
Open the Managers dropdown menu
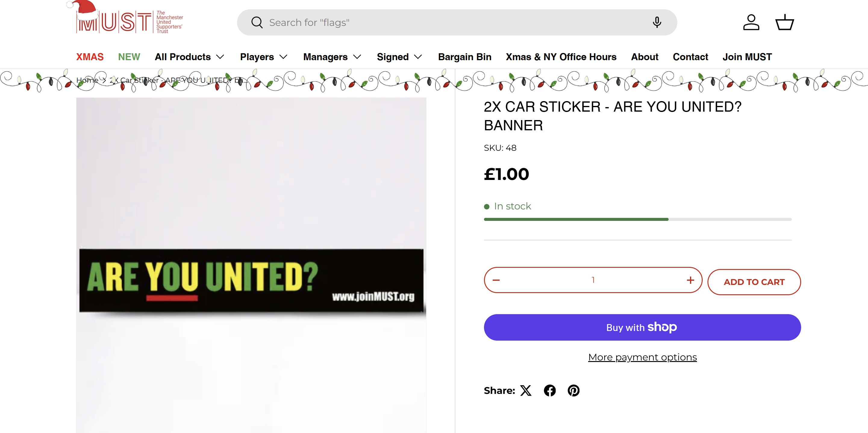pyautogui.click(x=332, y=57)
